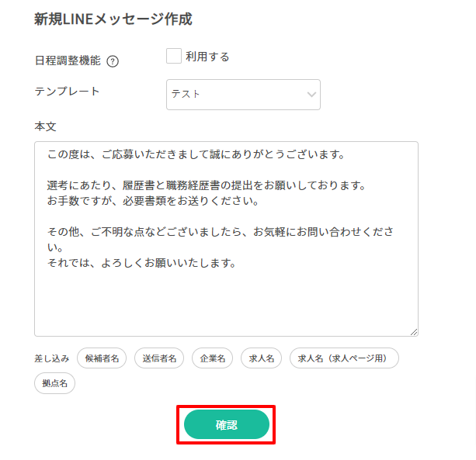Click the help icon beside 日程調整機能
Screen dimensions: 476x460
tap(113, 61)
